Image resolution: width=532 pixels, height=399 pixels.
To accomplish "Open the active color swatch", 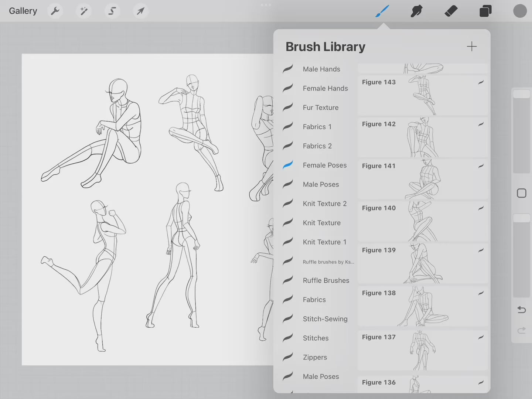I will coord(520,11).
